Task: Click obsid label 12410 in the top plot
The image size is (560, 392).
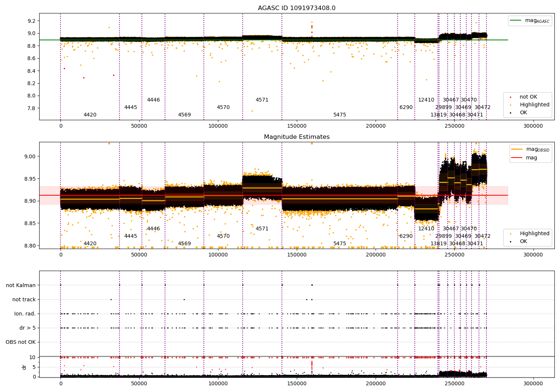Action: [426, 100]
